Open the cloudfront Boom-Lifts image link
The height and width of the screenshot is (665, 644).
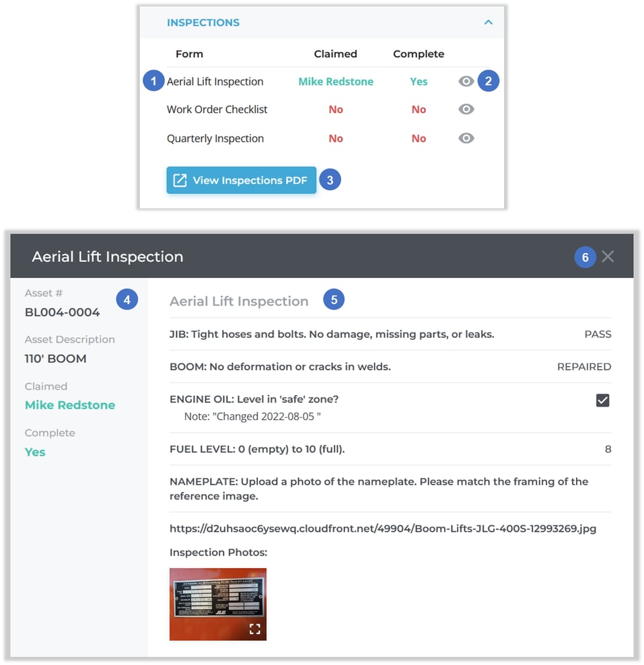click(382, 528)
